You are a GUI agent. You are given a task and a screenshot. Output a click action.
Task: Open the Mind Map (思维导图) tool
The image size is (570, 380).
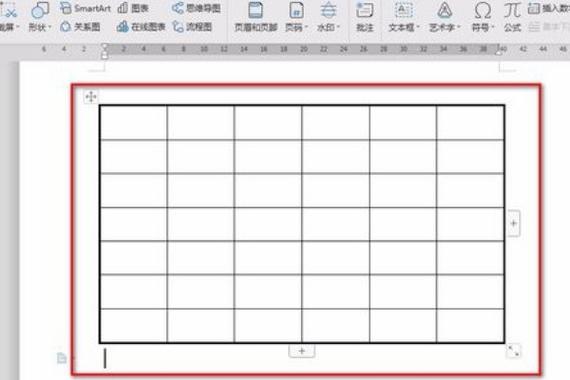tap(196, 8)
